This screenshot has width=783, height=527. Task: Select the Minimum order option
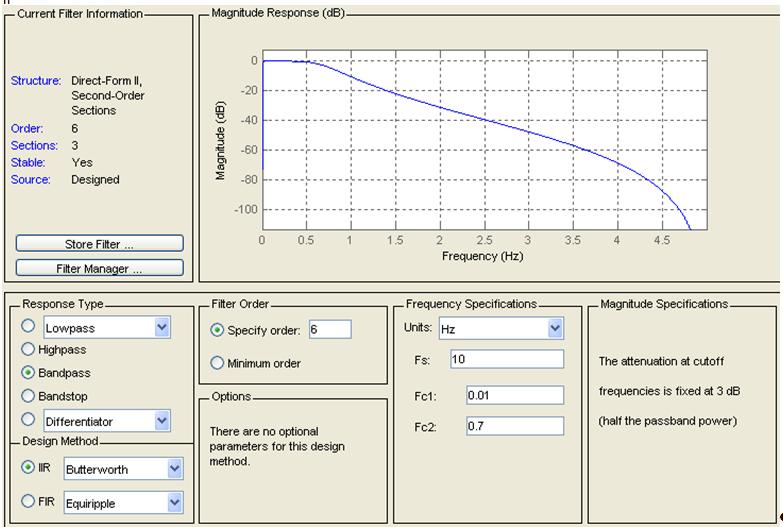tap(217, 363)
